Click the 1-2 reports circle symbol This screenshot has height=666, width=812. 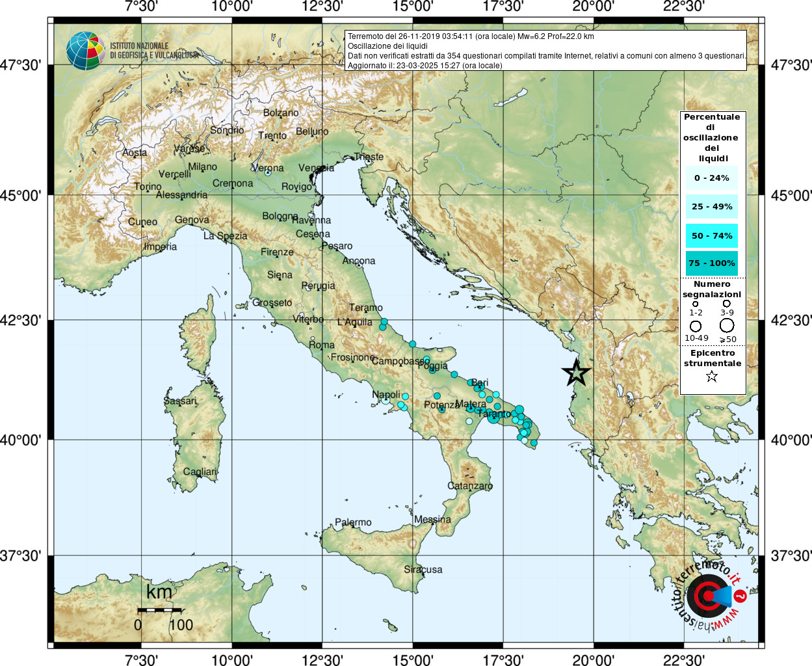click(x=696, y=304)
